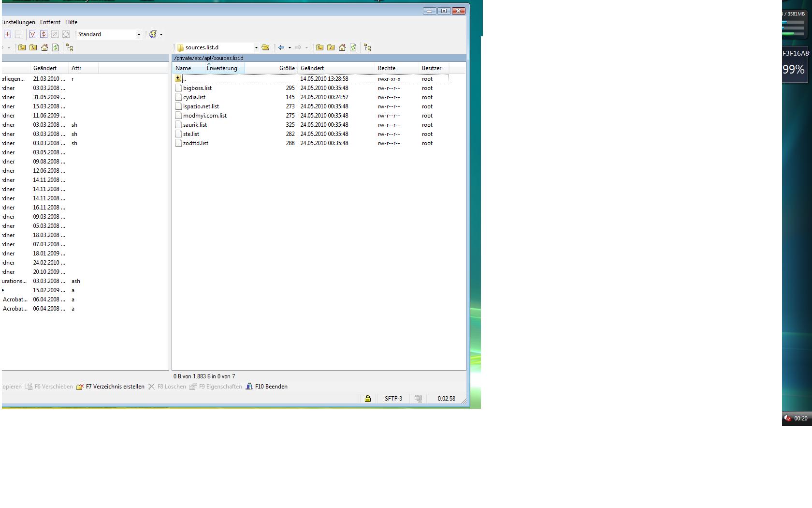Open directory/bookmark folder icon beside path box
The height and width of the screenshot is (508, 812).
tap(265, 47)
